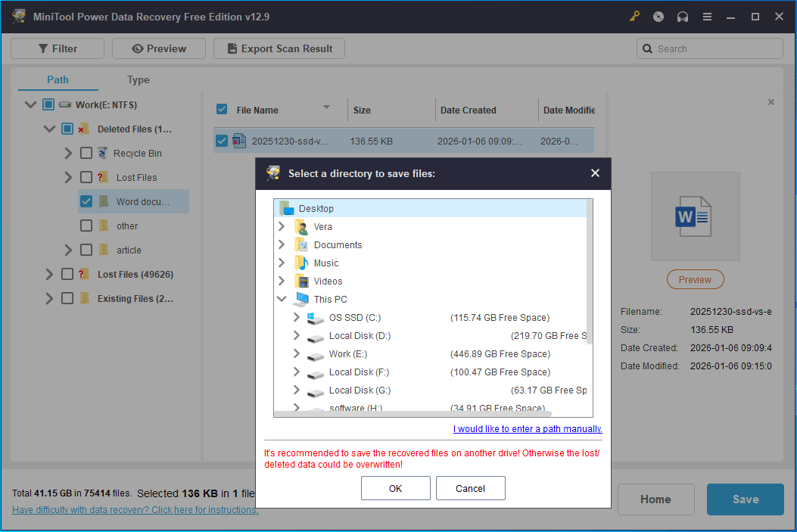Click Export Scan Result

click(x=279, y=48)
